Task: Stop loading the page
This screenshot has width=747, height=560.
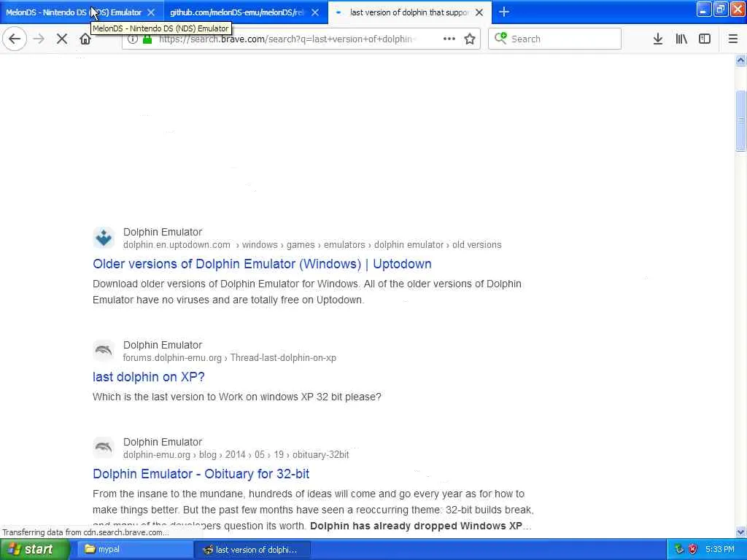Action: pos(62,39)
